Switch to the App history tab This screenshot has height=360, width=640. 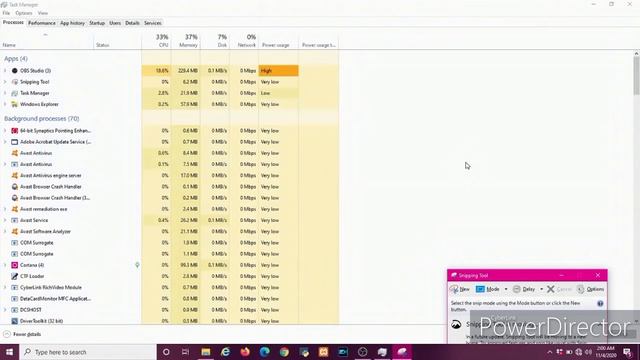pyautogui.click(x=72, y=23)
